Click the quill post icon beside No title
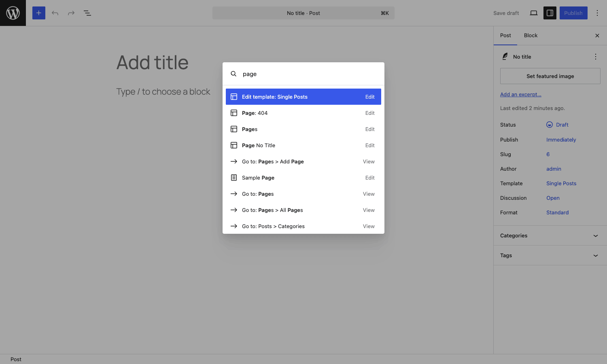 pos(505,57)
